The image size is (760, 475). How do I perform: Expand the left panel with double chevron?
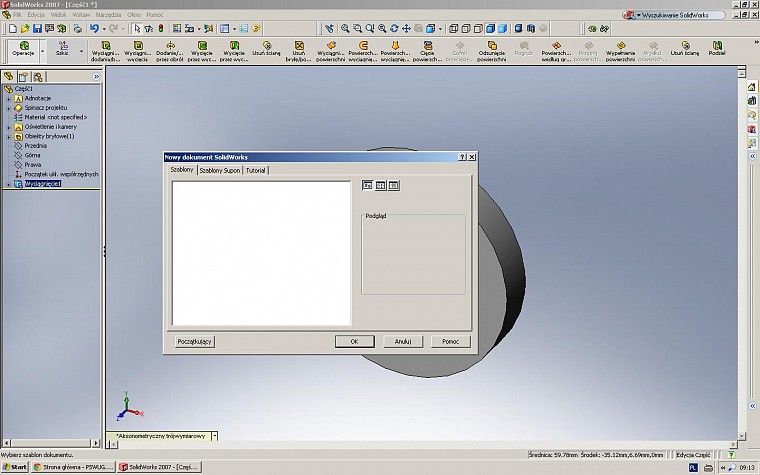[x=96, y=77]
